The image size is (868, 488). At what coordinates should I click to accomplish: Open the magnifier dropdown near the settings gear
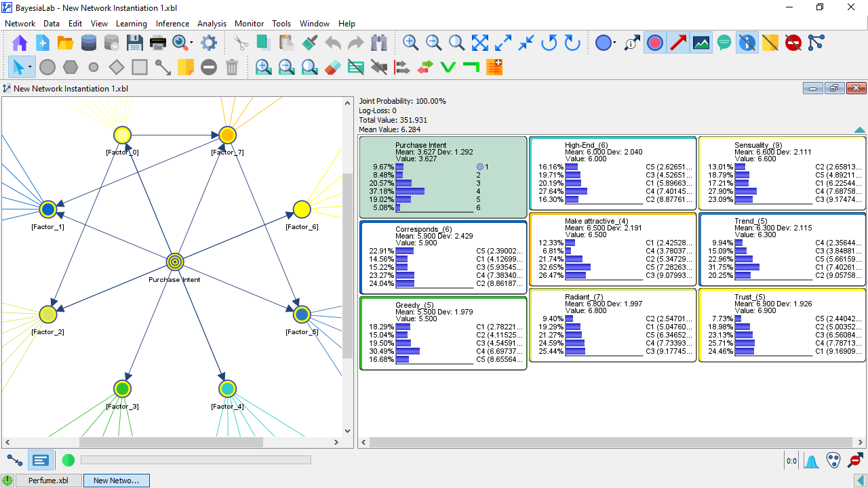191,42
